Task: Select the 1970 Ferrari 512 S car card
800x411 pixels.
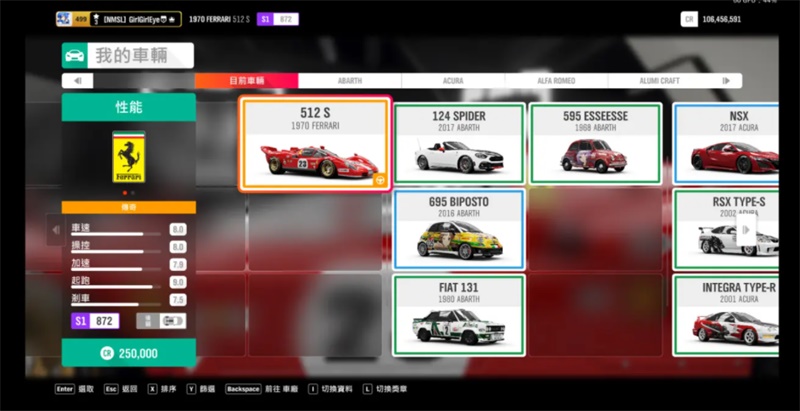Action: 315,144
